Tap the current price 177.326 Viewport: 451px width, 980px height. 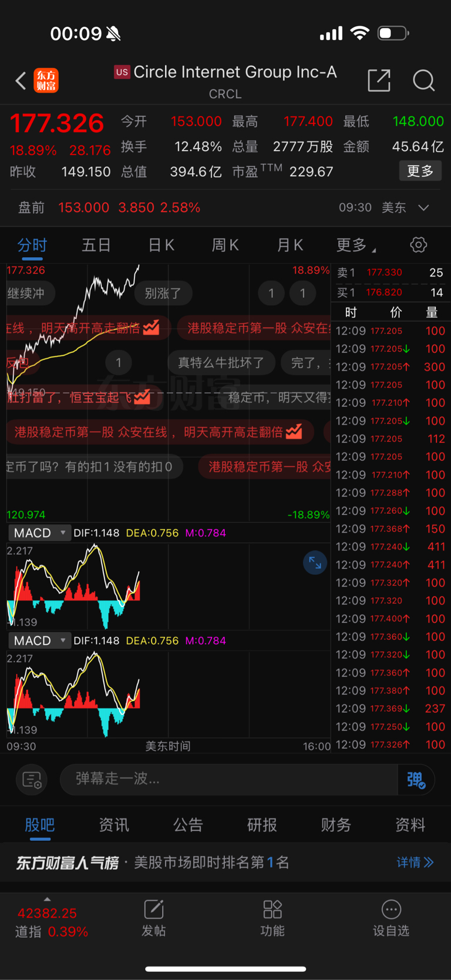(57, 123)
